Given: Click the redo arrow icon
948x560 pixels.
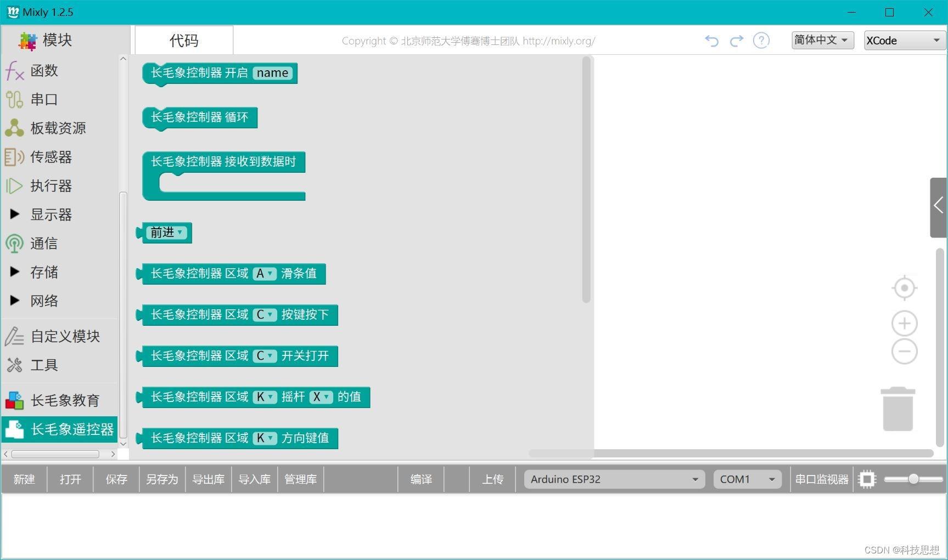Looking at the screenshot, I should click(x=736, y=41).
